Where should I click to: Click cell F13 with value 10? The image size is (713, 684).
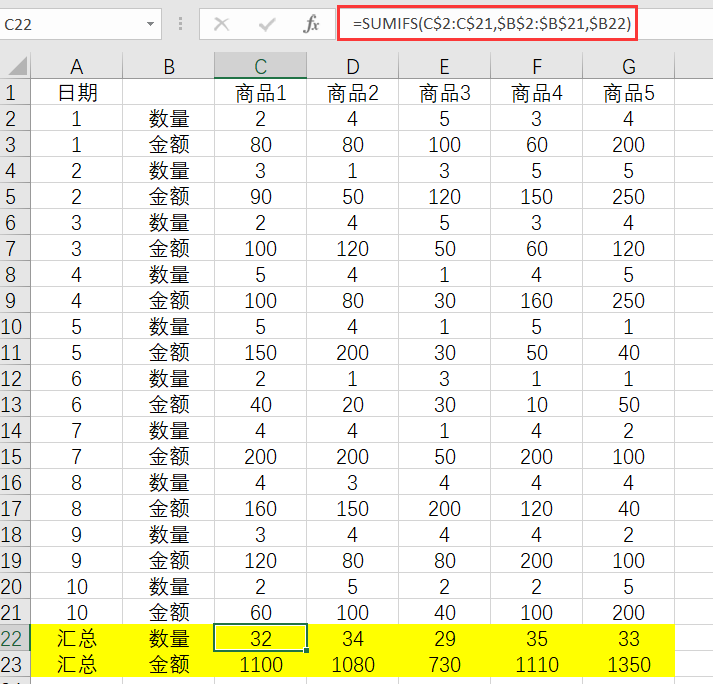point(537,405)
